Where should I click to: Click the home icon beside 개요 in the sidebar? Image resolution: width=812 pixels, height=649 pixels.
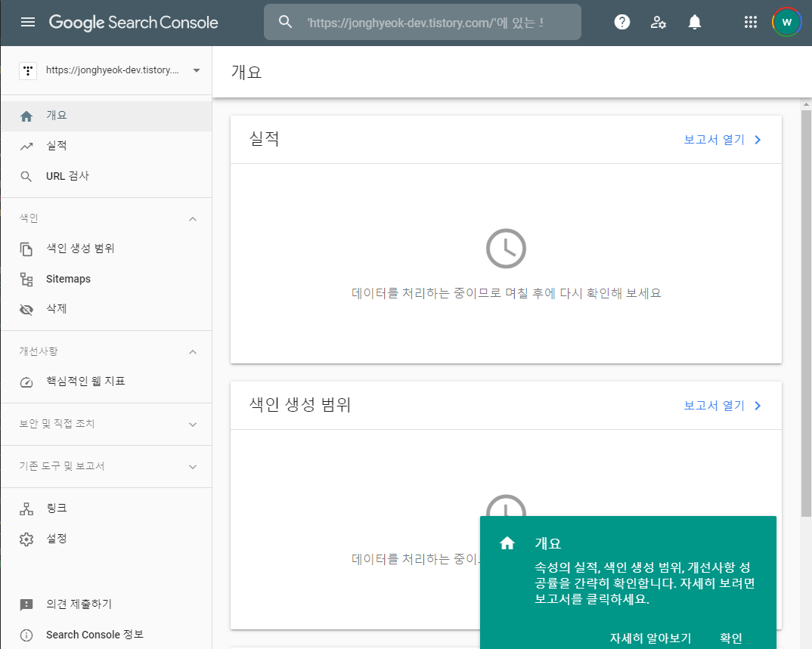pos(26,116)
